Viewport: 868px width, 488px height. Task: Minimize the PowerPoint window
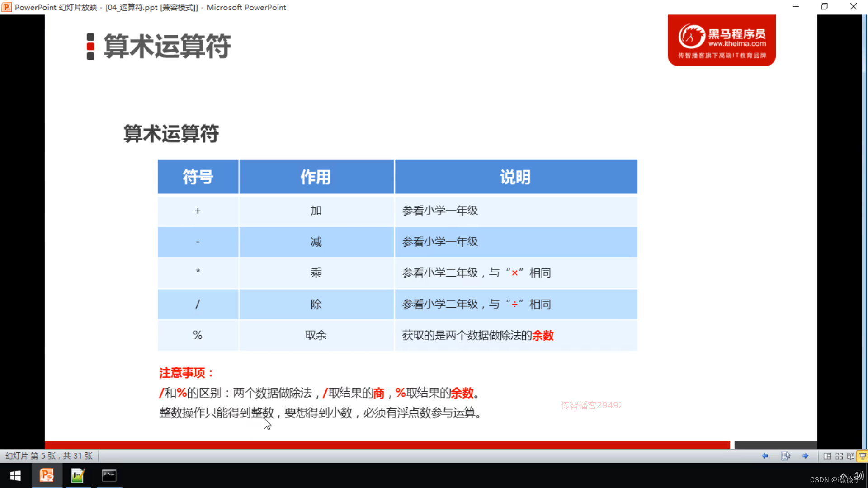(796, 7)
